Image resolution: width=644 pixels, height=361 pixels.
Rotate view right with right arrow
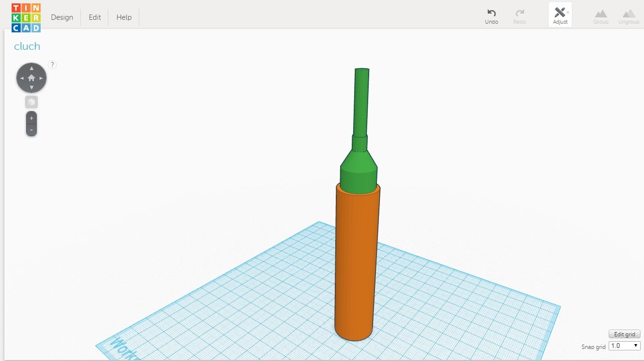pyautogui.click(x=41, y=78)
